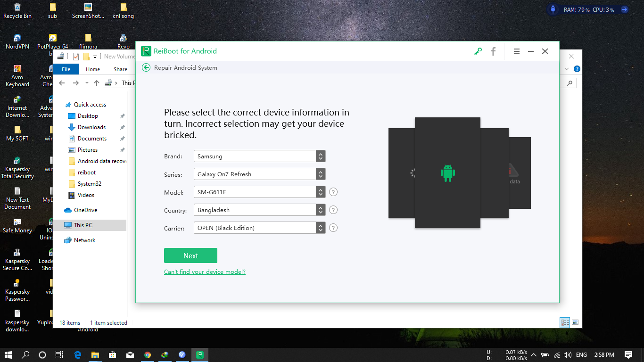Select the Safe Money desktop icon
Viewport: 644px width, 362px height.
tap(17, 225)
